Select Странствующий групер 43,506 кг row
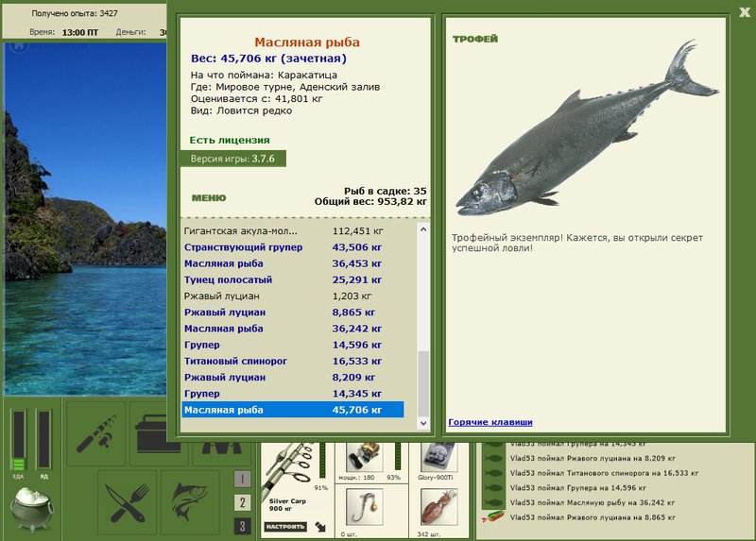This screenshot has height=541, width=756. (x=293, y=247)
